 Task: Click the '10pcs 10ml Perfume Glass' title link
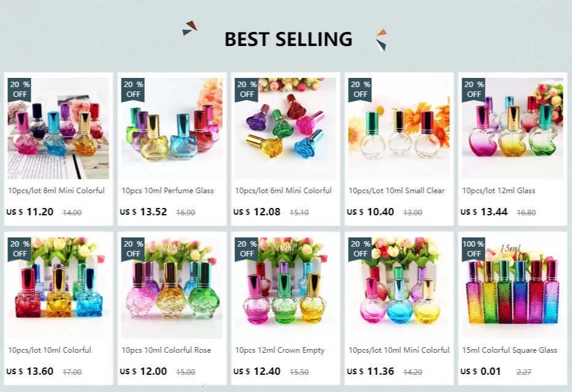pyautogui.click(x=168, y=191)
